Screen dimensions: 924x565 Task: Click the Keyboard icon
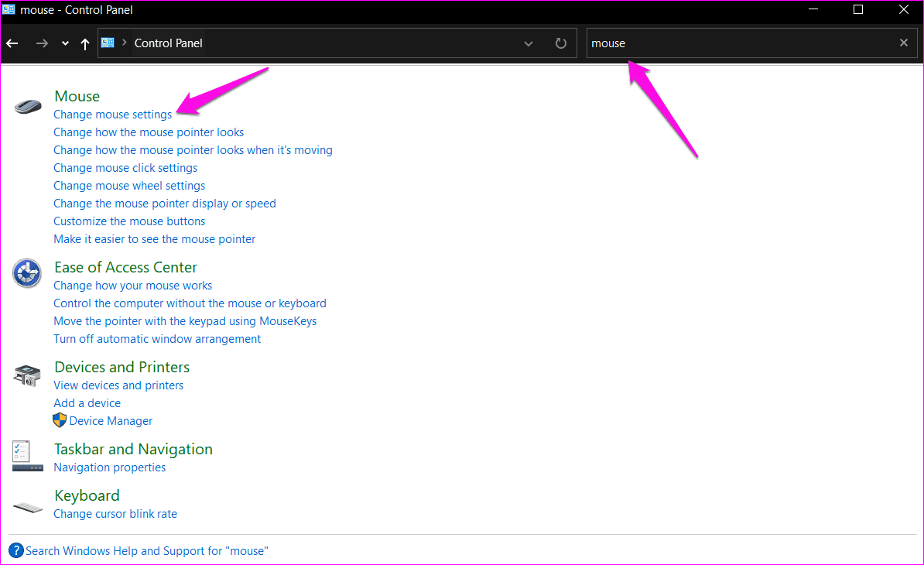[28, 507]
